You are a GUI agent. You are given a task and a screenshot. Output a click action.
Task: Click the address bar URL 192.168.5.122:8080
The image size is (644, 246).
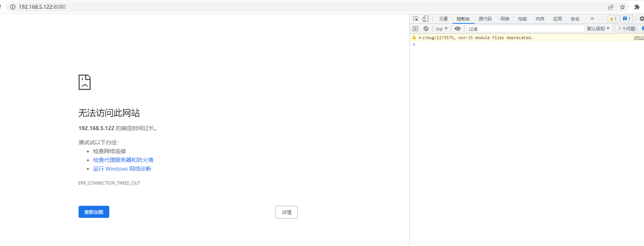[42, 7]
